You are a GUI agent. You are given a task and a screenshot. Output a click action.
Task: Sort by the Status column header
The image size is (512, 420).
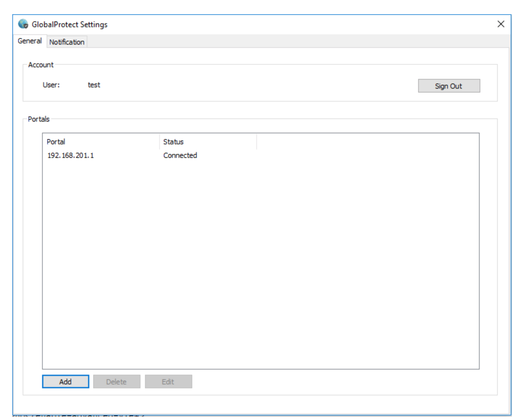pos(208,142)
